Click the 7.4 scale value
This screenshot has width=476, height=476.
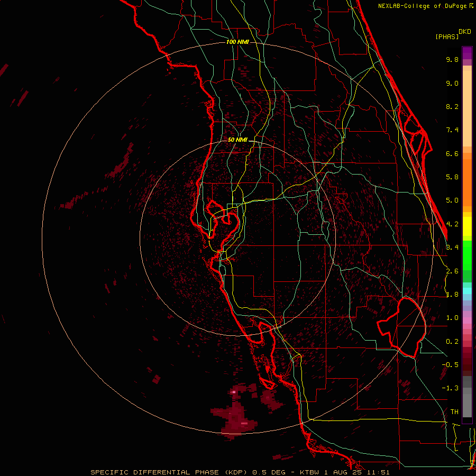click(x=452, y=130)
